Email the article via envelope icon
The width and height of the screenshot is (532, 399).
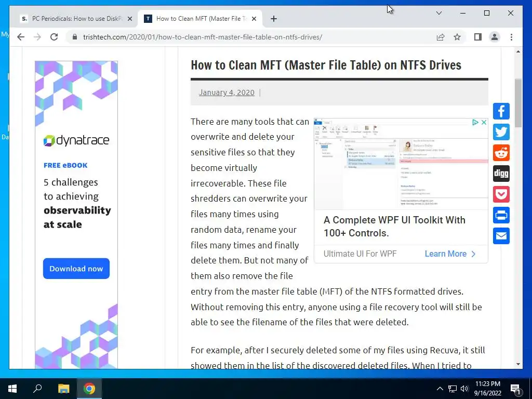[x=501, y=236]
